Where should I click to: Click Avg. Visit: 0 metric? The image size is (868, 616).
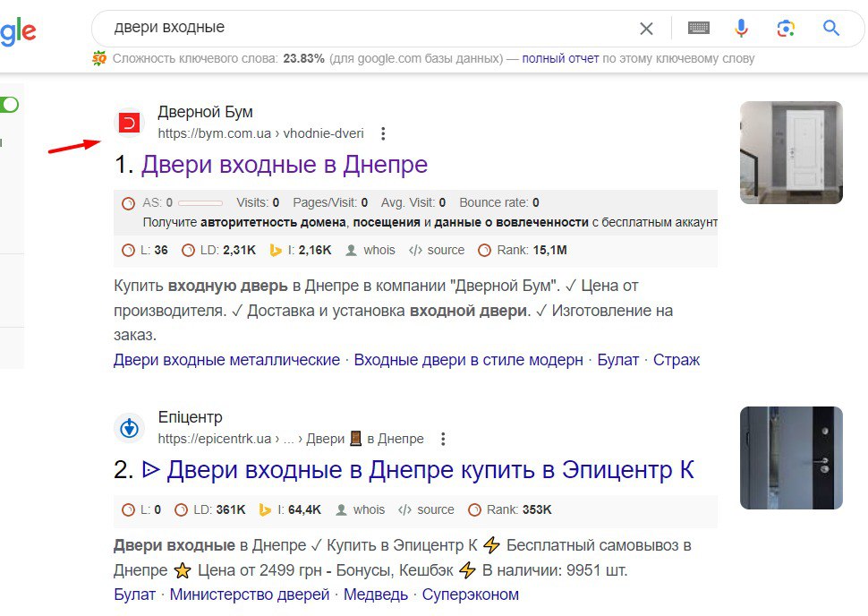tap(413, 202)
